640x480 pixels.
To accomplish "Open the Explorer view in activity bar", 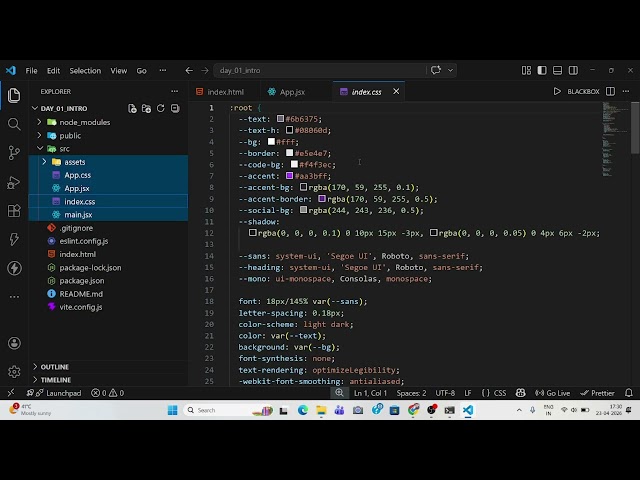I will (14, 96).
